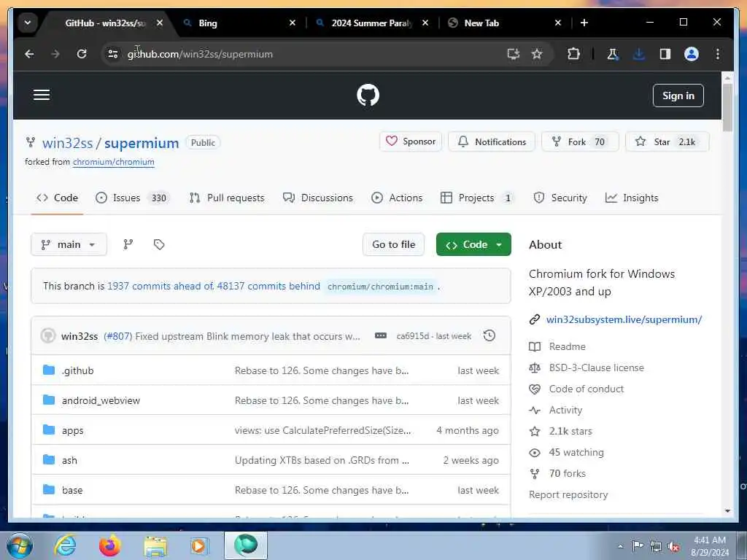Click the Sponsor button
The height and width of the screenshot is (560, 747).
(x=411, y=141)
